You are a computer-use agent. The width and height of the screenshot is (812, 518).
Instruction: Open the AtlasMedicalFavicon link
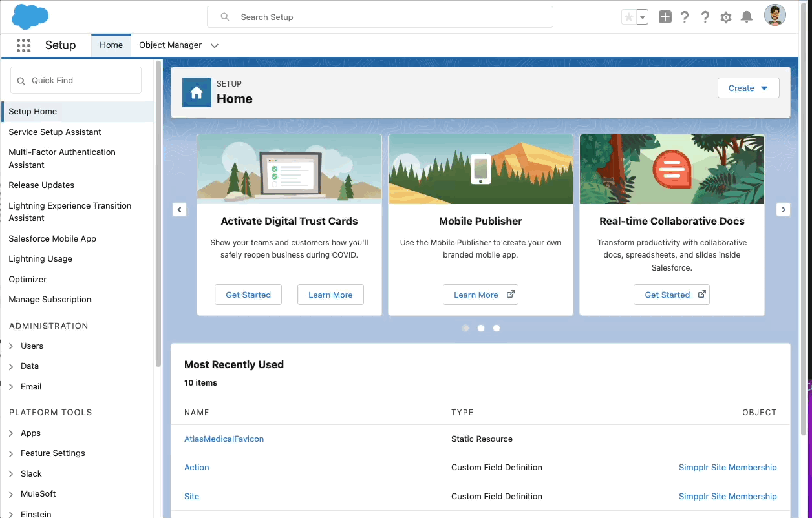coord(224,439)
